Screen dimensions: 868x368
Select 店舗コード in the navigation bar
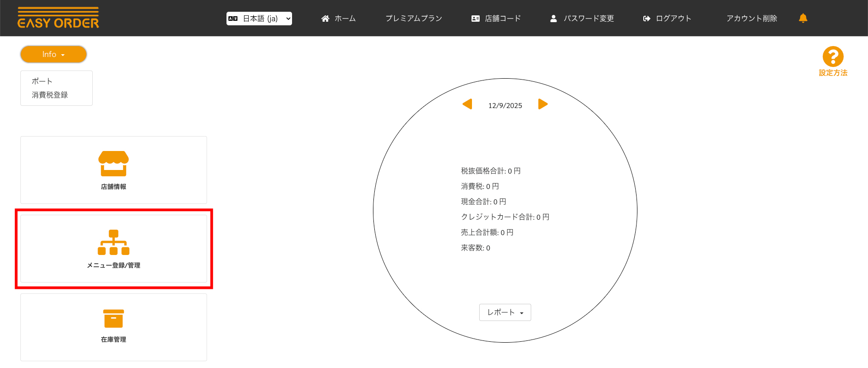coord(496,19)
